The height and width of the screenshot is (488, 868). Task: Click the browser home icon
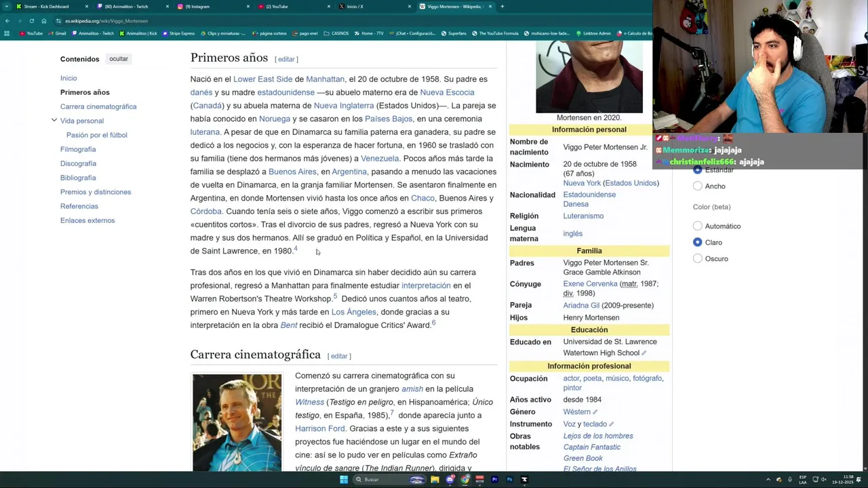tap(43, 21)
